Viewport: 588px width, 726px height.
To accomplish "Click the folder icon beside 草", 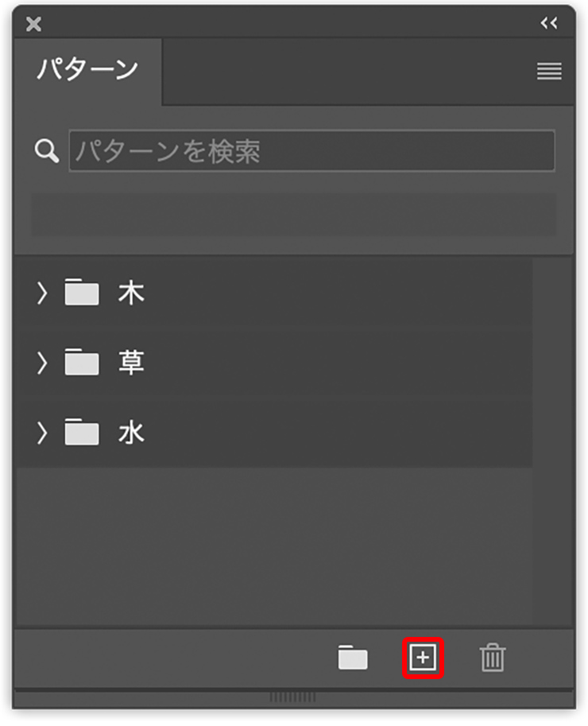I will click(x=81, y=362).
